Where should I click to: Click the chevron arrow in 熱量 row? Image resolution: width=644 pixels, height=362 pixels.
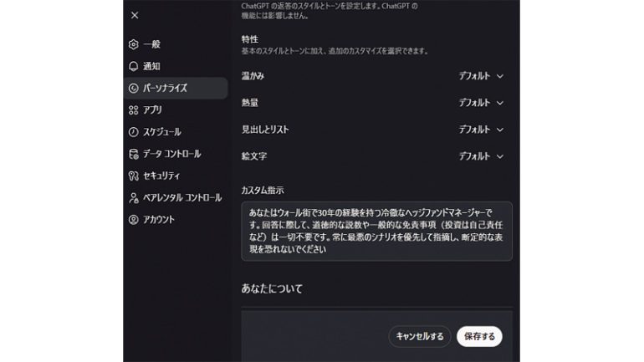500,103
